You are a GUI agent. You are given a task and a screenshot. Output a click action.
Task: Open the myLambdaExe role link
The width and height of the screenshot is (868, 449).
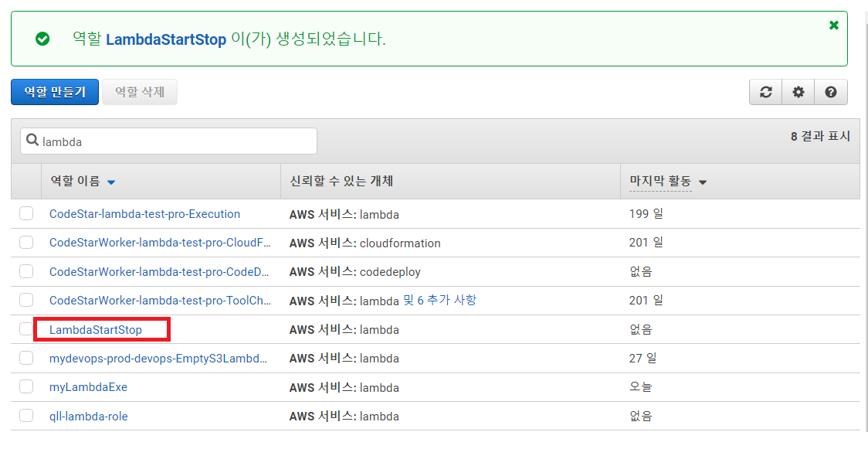[x=88, y=387]
